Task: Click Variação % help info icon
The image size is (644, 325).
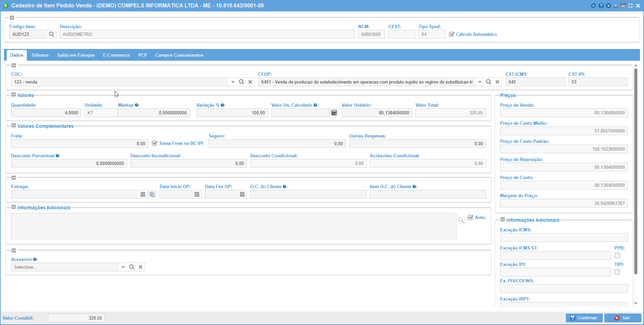Action: [222, 105]
